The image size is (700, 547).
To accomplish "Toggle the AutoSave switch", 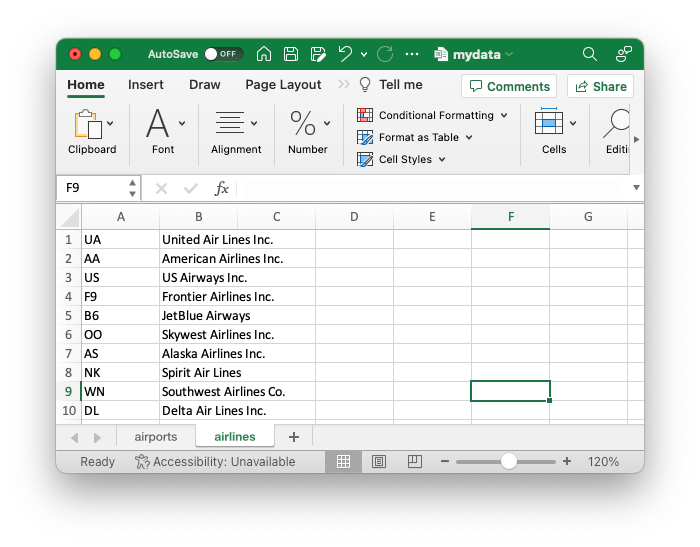I will [x=224, y=54].
